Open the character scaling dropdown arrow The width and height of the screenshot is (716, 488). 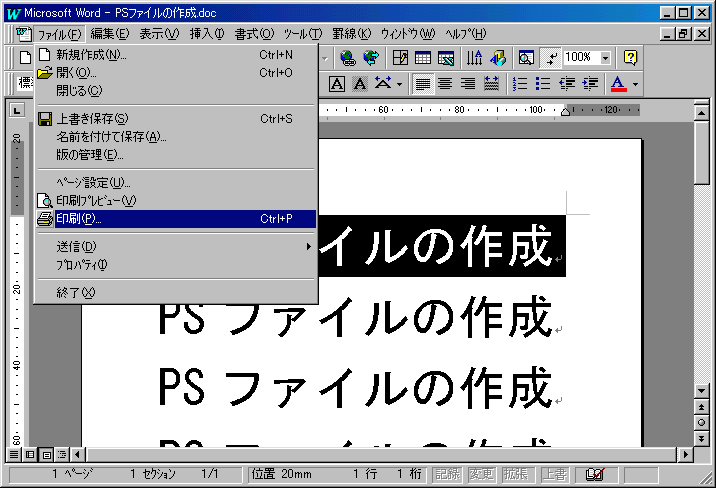tap(400, 84)
